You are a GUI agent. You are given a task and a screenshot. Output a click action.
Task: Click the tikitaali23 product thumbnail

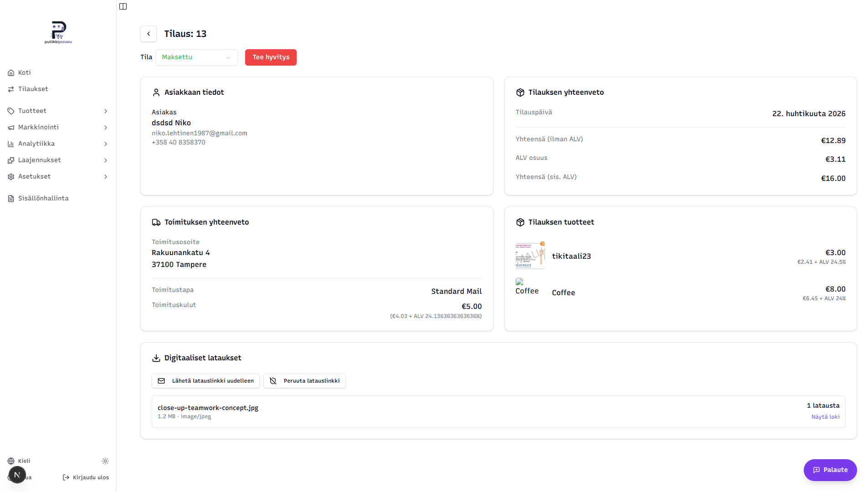530,256
